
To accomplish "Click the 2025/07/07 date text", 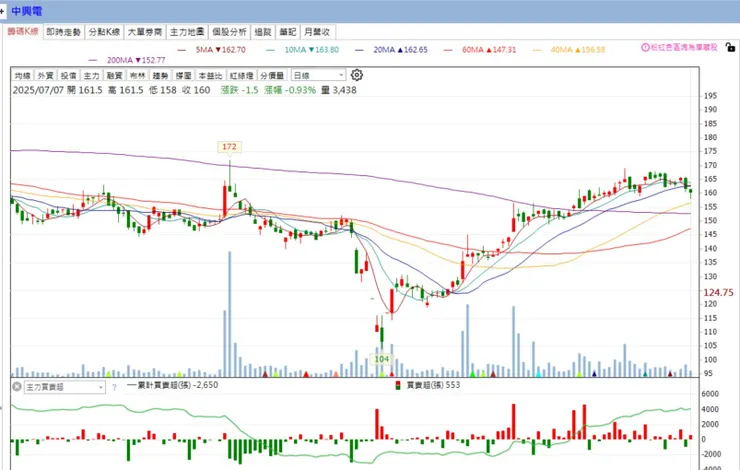I will point(38,90).
